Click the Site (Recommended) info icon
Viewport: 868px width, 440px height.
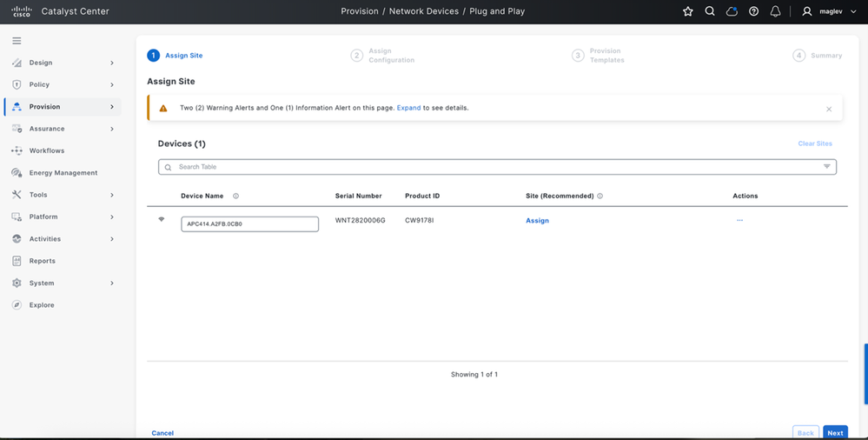(x=600, y=197)
